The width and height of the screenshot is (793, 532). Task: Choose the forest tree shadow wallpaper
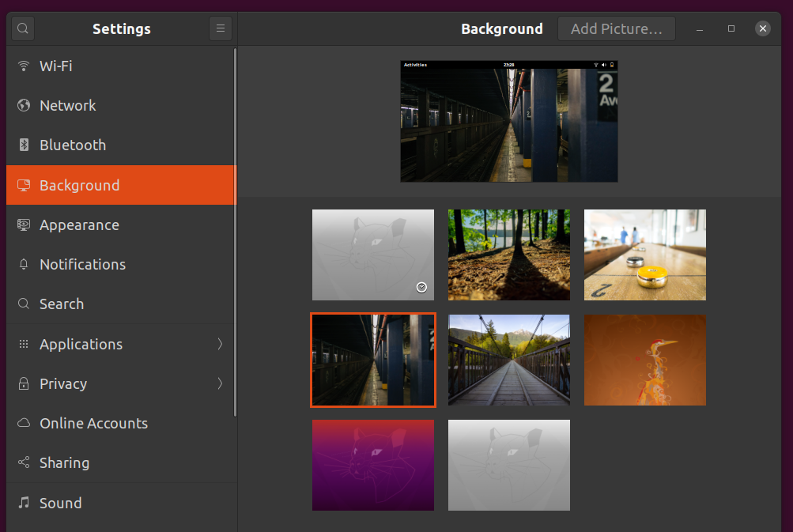[508, 255]
